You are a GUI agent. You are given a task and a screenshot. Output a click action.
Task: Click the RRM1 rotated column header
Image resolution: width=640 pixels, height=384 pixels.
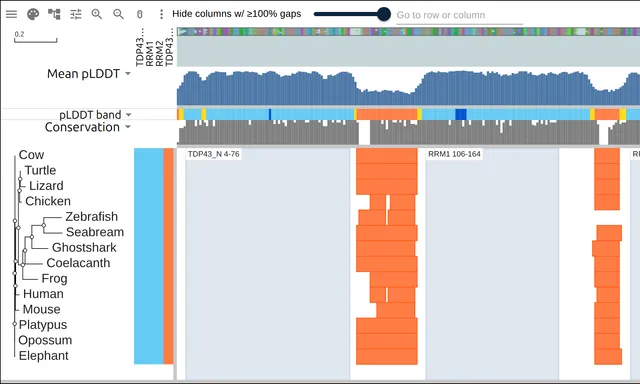(x=150, y=53)
